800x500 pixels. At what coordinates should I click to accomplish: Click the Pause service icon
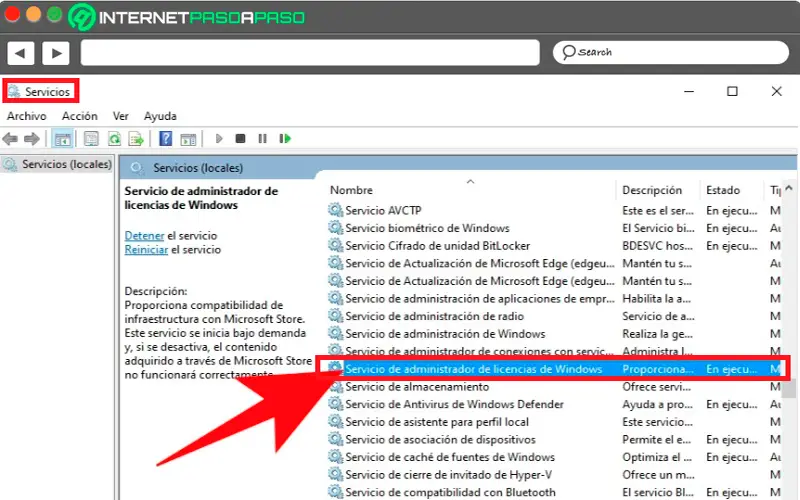click(x=262, y=138)
